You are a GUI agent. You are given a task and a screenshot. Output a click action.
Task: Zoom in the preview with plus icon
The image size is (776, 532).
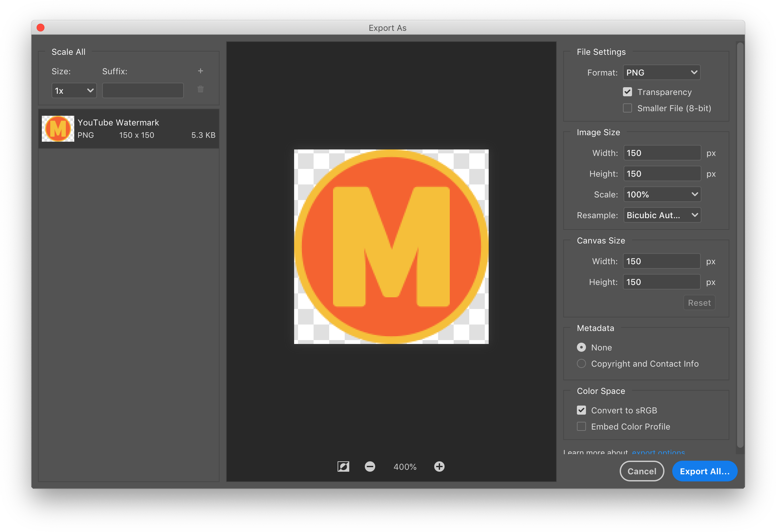point(439,467)
